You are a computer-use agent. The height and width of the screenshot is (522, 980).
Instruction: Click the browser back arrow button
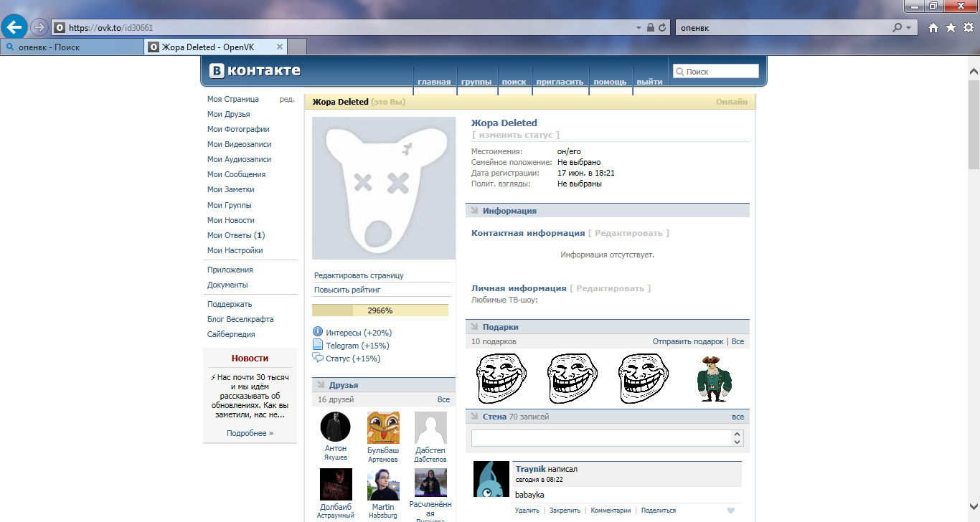point(14,27)
